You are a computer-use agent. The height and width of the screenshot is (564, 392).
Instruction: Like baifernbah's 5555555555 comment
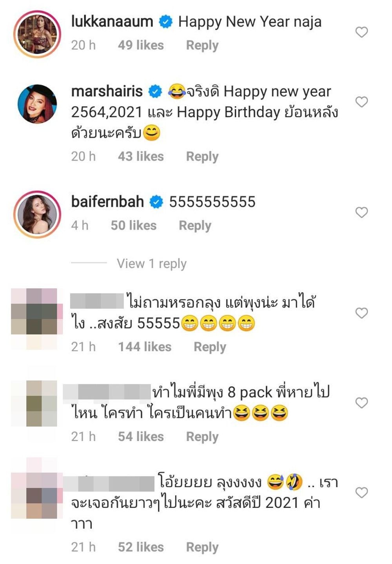361,212
